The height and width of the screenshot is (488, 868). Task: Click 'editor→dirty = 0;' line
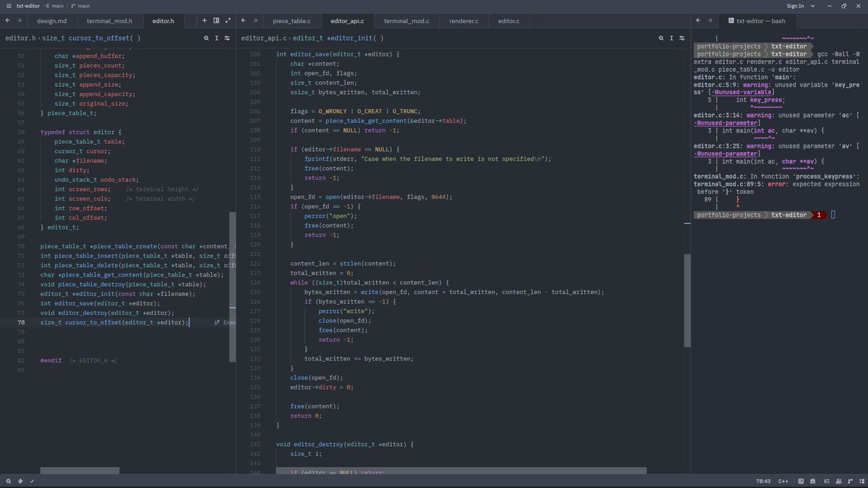coord(321,387)
